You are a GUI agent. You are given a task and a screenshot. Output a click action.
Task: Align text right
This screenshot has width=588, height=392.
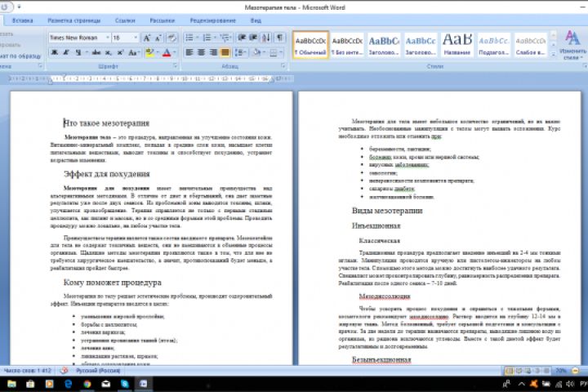(213, 52)
